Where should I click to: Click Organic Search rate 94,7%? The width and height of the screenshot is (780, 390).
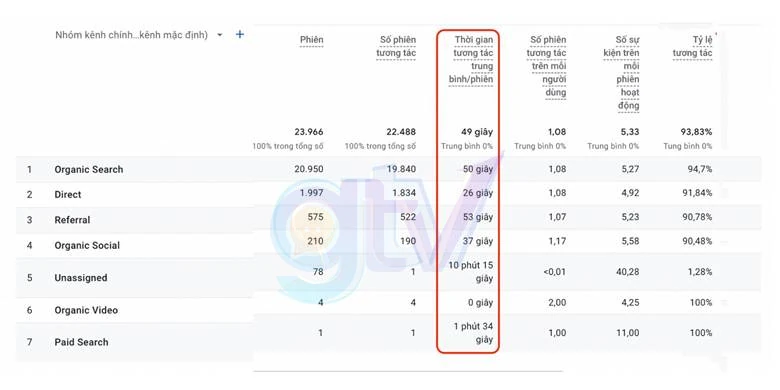pos(699,170)
